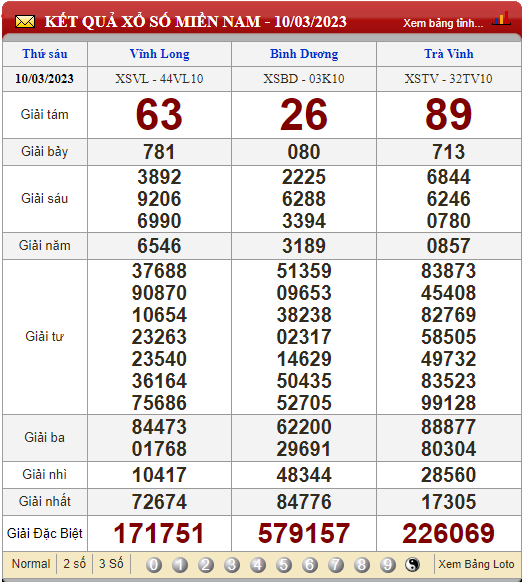
Task: Select Giải ba number 80304
Action: pyautogui.click(x=448, y=449)
